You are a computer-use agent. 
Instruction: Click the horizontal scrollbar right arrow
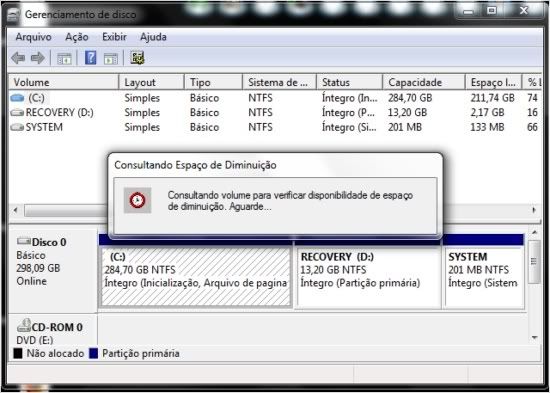[534, 211]
